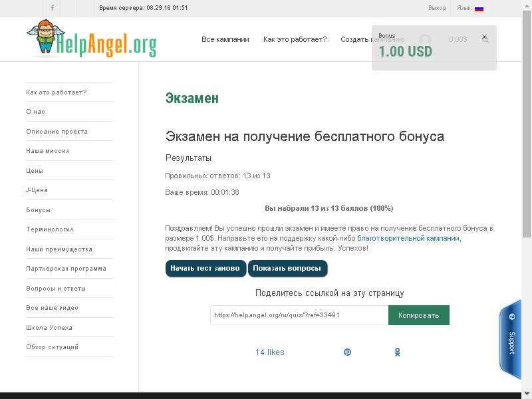This screenshot has height=399, width=532.
Task: Click the user avatar icon in header
Action: coord(425,40)
